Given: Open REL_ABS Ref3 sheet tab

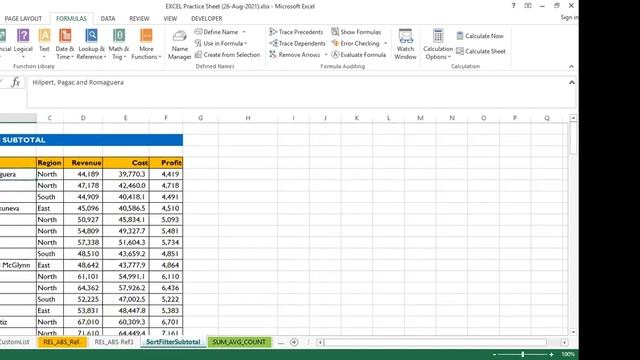Looking at the screenshot, I should [x=114, y=342].
